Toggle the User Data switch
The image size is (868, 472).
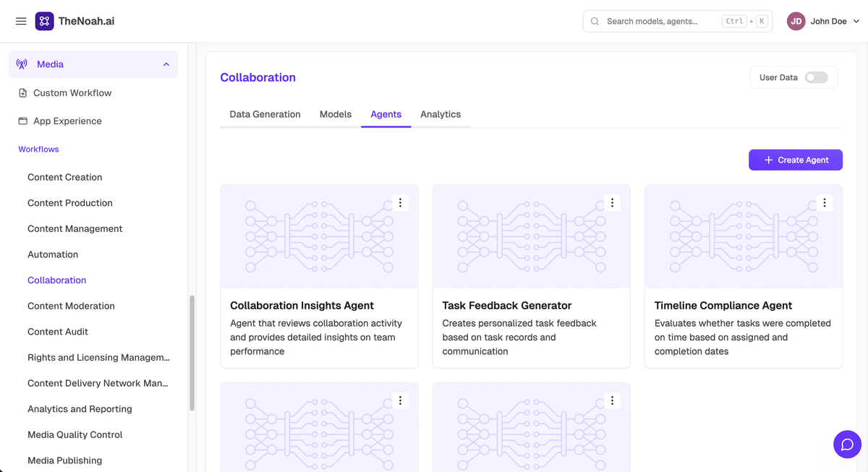pyautogui.click(x=817, y=77)
